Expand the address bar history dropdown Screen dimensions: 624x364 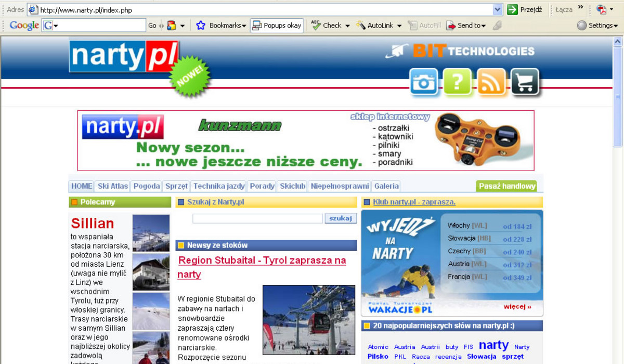point(498,9)
